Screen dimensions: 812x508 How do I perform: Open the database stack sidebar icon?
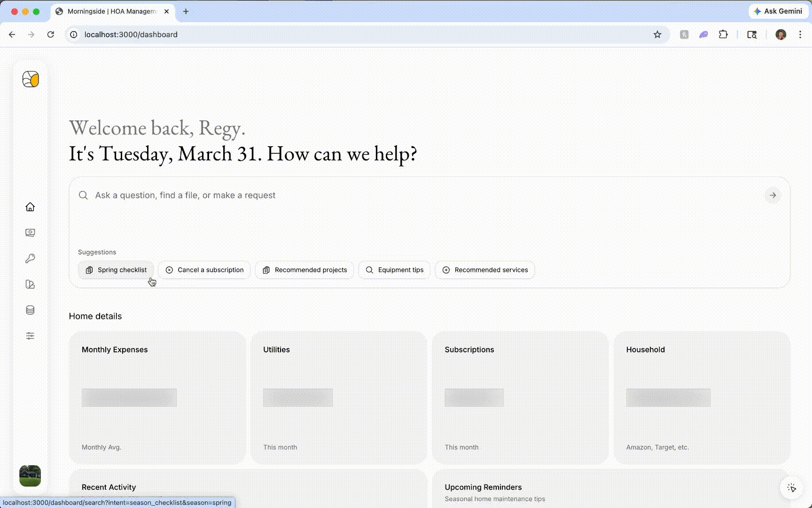[30, 310]
